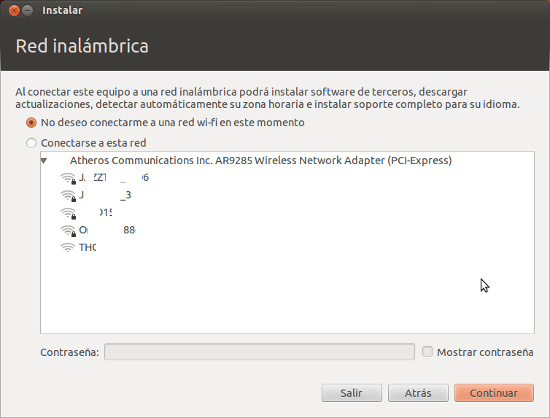
Task: Focus the Contraseña password field
Action: click(x=259, y=352)
